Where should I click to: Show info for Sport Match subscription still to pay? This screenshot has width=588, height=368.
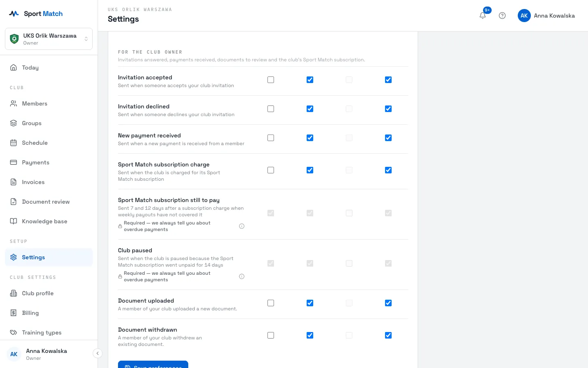[x=242, y=226]
